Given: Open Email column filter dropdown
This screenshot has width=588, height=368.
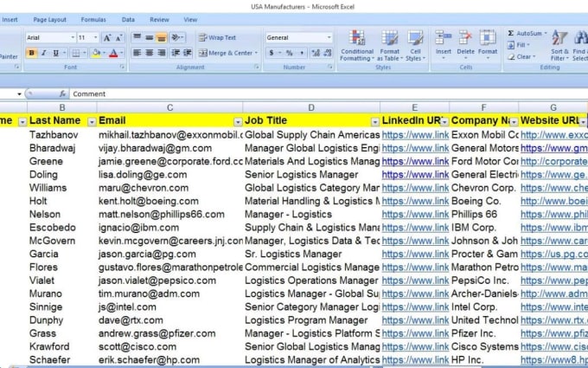Looking at the screenshot, I should (238, 122).
